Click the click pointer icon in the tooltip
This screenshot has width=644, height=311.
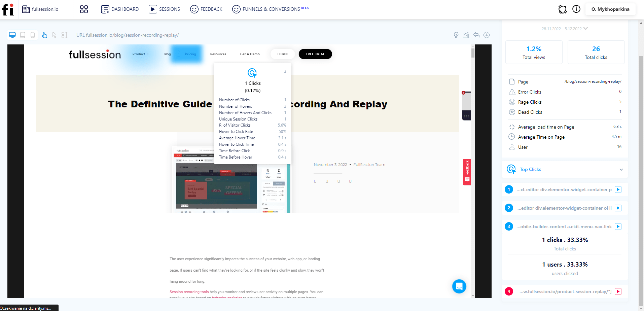point(252,73)
